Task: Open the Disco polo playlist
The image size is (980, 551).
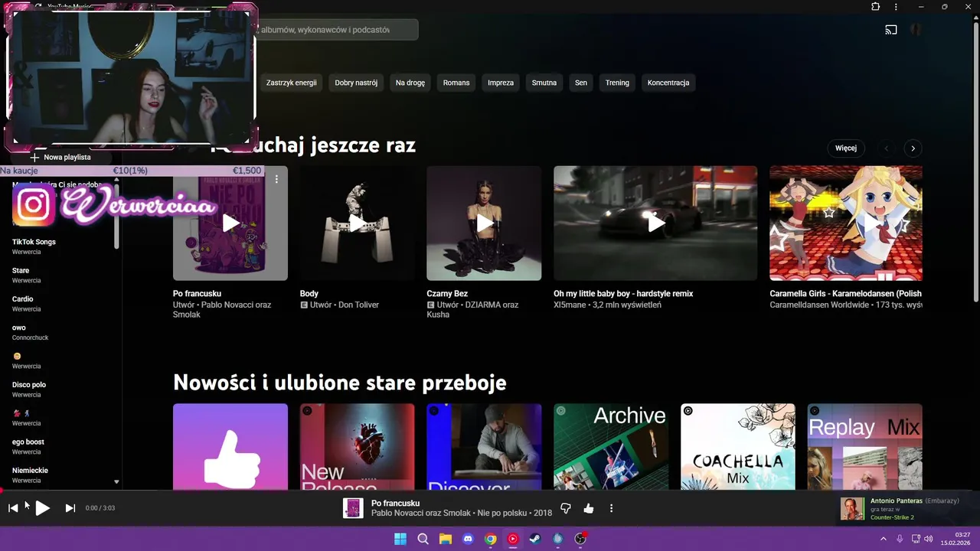Action: 29,385
